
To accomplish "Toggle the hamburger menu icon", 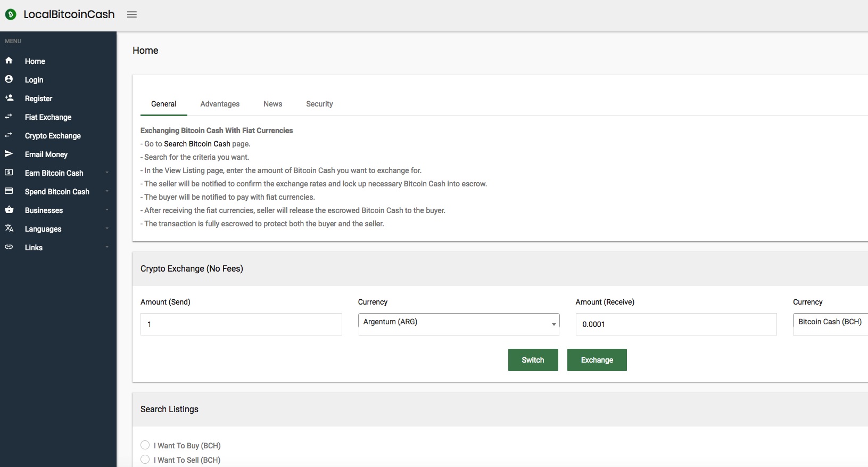I will [132, 14].
